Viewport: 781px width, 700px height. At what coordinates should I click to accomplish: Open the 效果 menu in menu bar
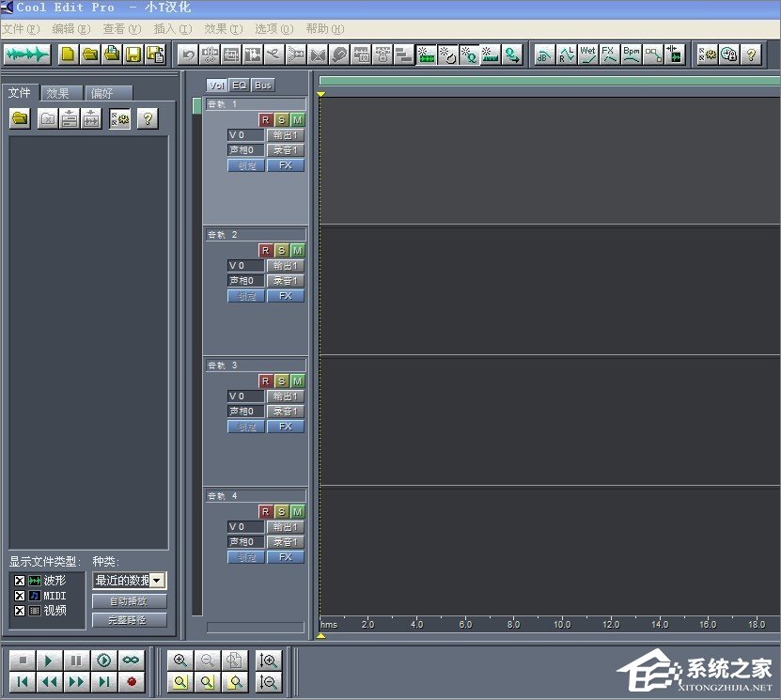click(223, 29)
